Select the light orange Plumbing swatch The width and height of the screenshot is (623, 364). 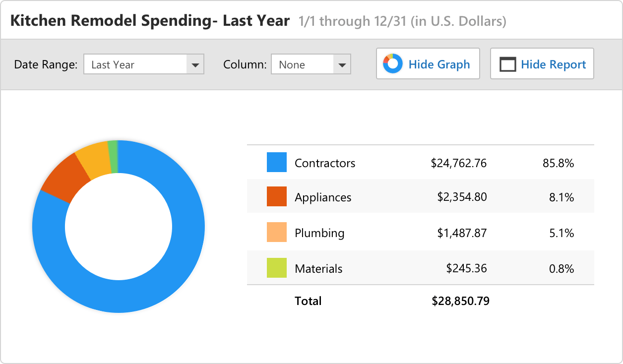coord(276,233)
